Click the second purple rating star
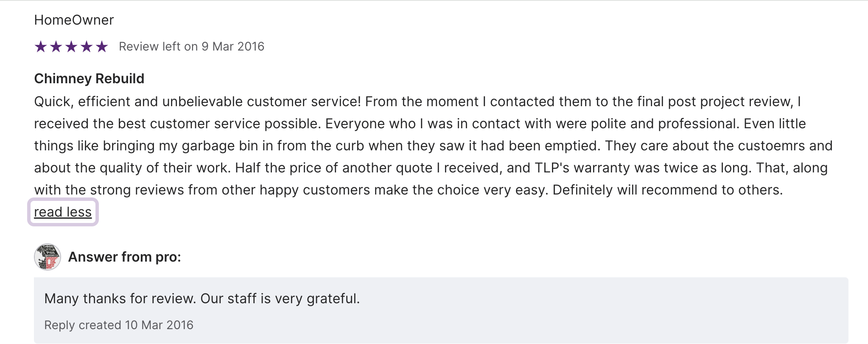The image size is (868, 344). (x=56, y=46)
